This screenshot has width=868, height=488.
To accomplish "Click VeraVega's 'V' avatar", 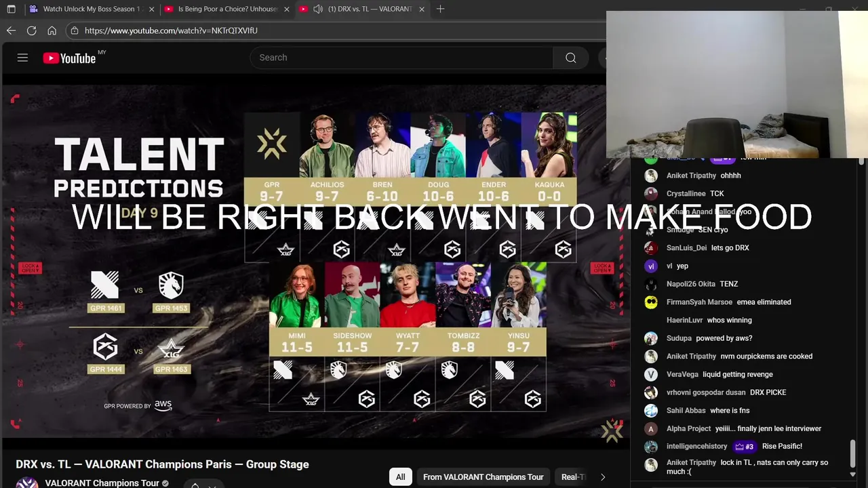I will click(x=651, y=375).
